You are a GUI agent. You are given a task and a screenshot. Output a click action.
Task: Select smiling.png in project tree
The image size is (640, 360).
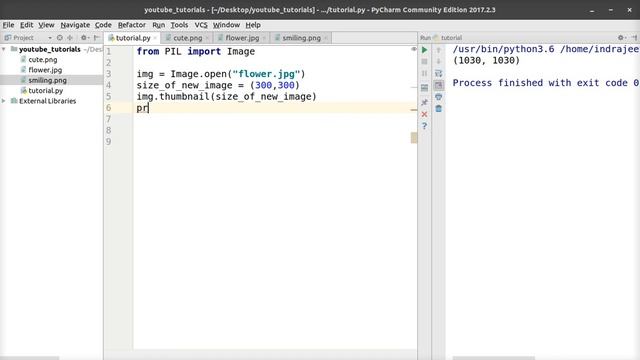(x=47, y=80)
